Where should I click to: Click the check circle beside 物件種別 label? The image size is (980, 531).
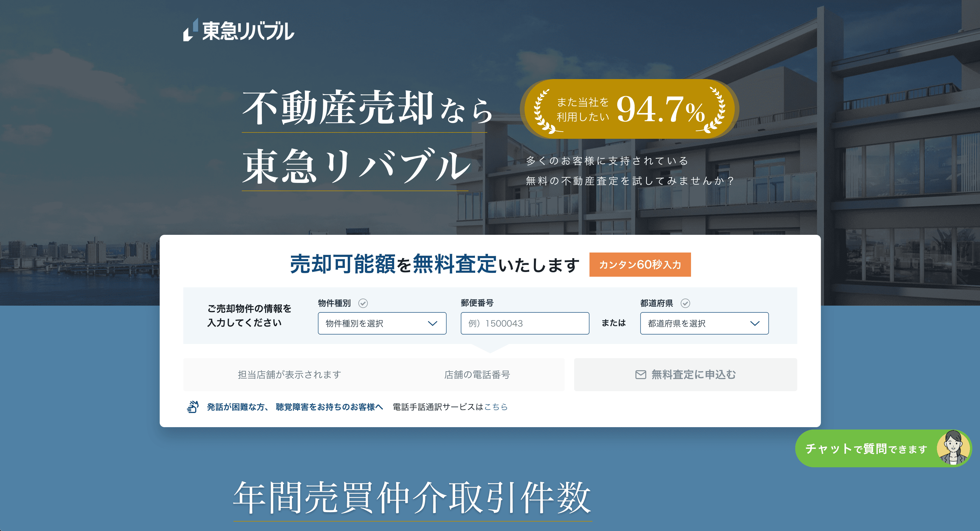coord(363,303)
